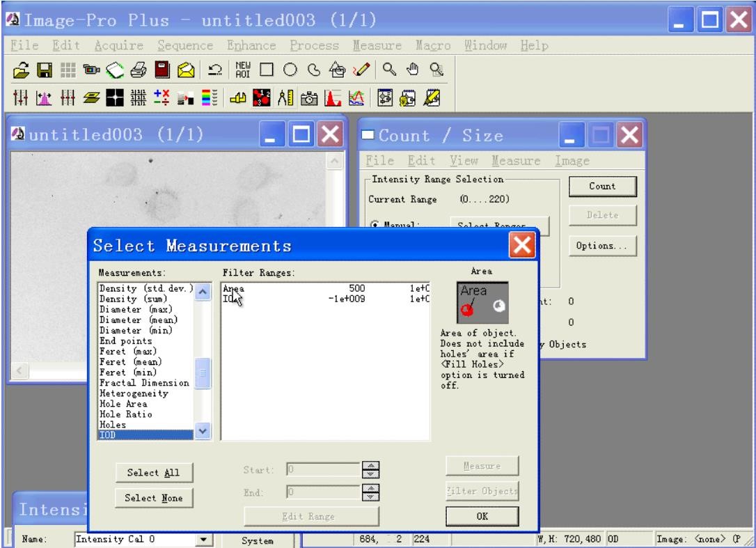This screenshot has width=756, height=548.
Task: Click the yellow caliper tool icon
Action: [237, 98]
